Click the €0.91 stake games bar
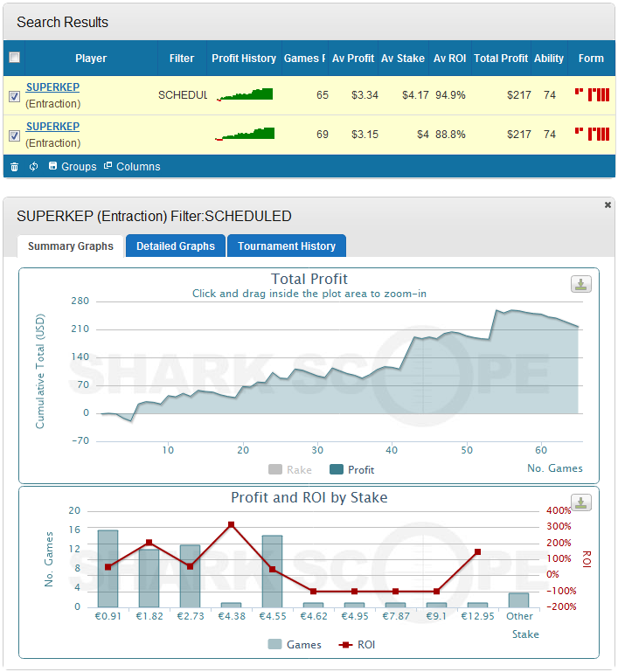 pos(108,569)
